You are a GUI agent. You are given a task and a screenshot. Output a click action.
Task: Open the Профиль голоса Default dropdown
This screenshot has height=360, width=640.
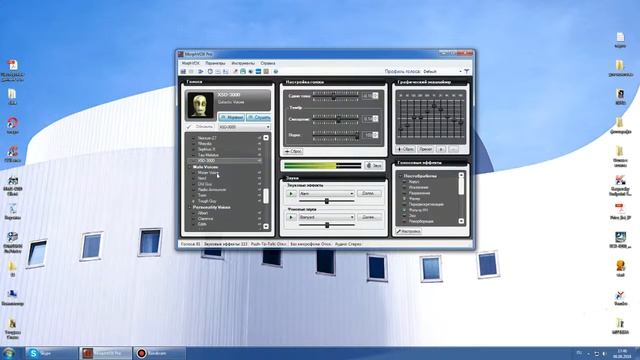coord(442,71)
